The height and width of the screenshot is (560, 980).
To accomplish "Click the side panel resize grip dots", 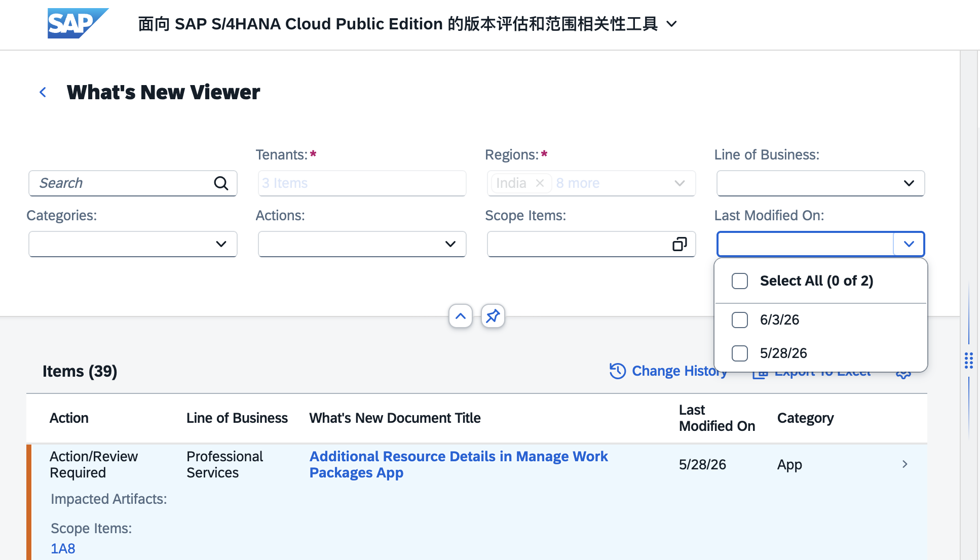I will (x=969, y=361).
